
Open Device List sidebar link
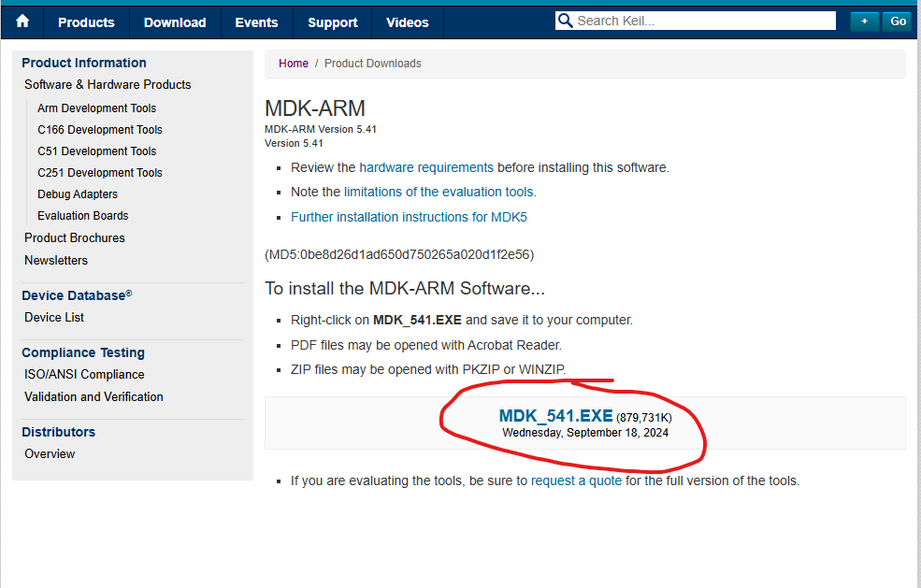tap(54, 317)
